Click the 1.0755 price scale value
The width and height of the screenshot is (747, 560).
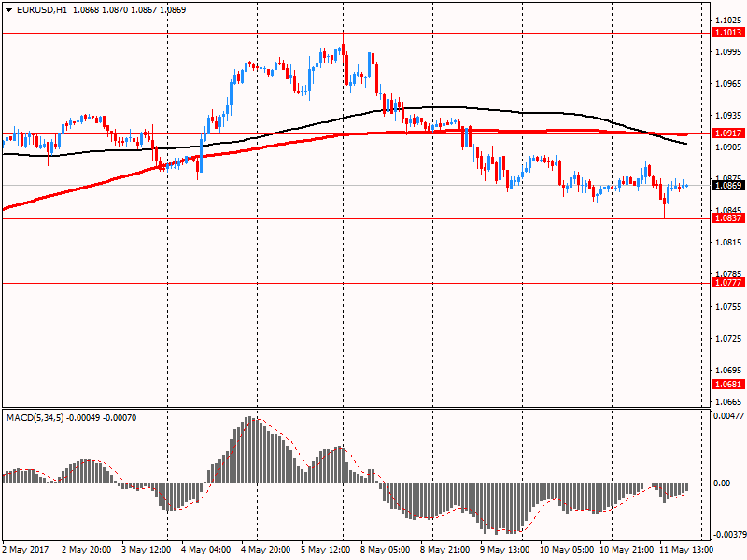(728, 307)
